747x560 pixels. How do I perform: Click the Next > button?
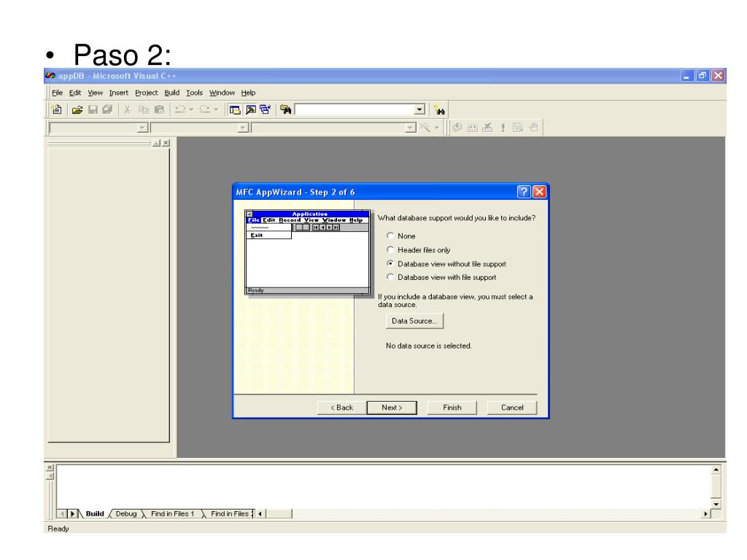pyautogui.click(x=392, y=408)
